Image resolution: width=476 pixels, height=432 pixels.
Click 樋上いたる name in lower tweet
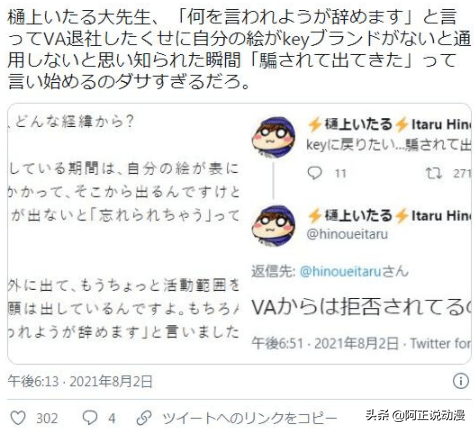[359, 216]
